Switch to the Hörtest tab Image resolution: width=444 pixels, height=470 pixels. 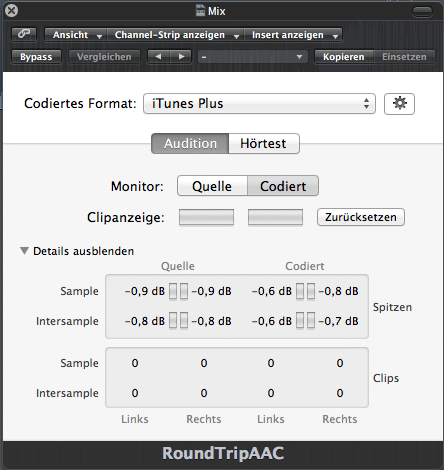tap(264, 144)
